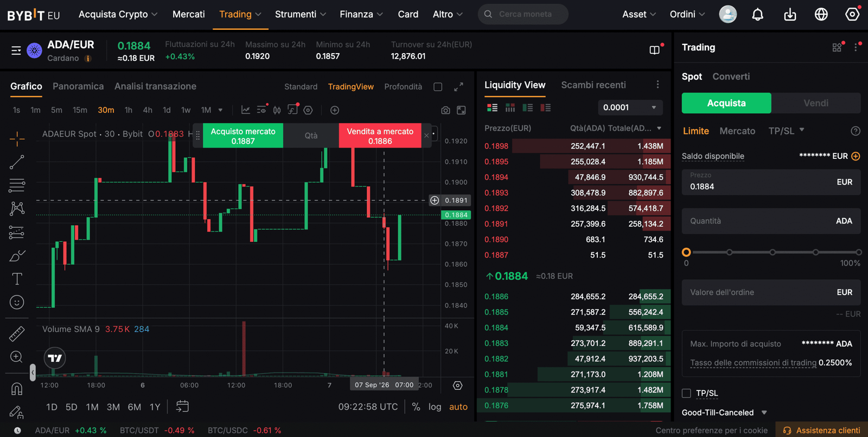The width and height of the screenshot is (868, 437).
Task: Switch to the Panoramica tab
Action: tap(78, 86)
